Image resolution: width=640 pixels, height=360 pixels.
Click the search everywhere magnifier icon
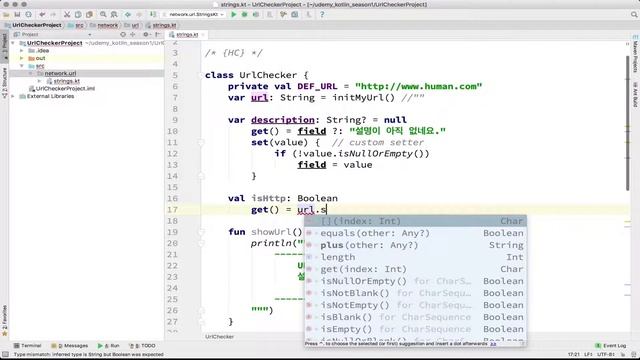click(634, 15)
